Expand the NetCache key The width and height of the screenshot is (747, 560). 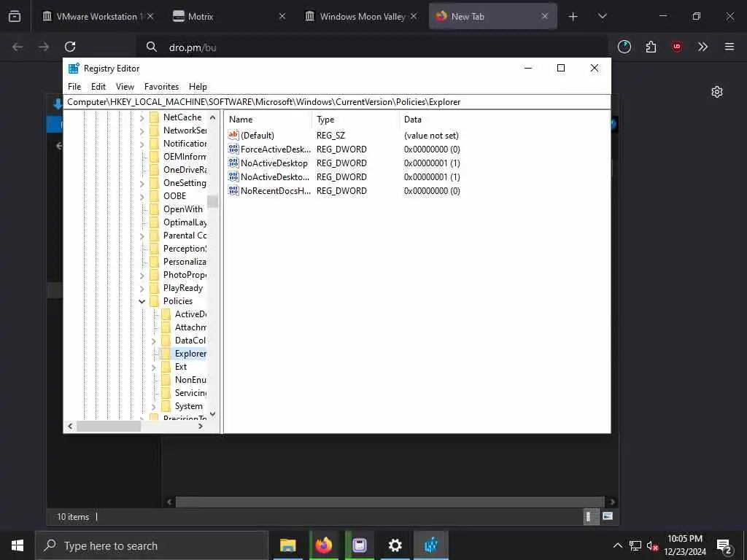pos(142,117)
